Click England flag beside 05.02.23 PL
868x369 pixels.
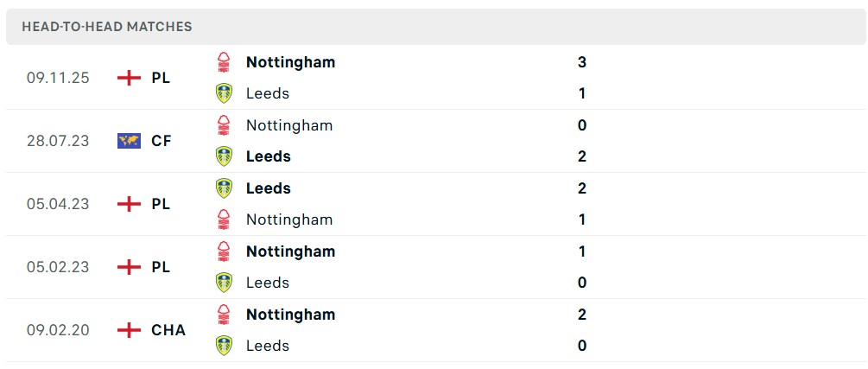coord(129,267)
